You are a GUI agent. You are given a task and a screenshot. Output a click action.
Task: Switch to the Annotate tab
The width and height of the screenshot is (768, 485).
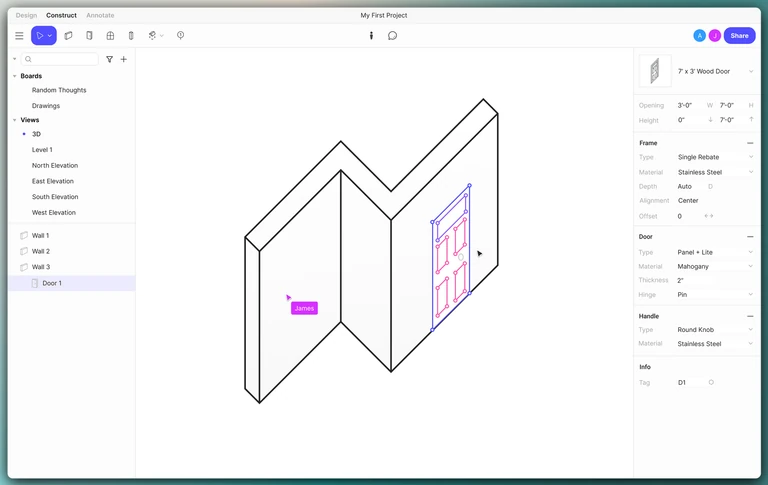point(100,15)
